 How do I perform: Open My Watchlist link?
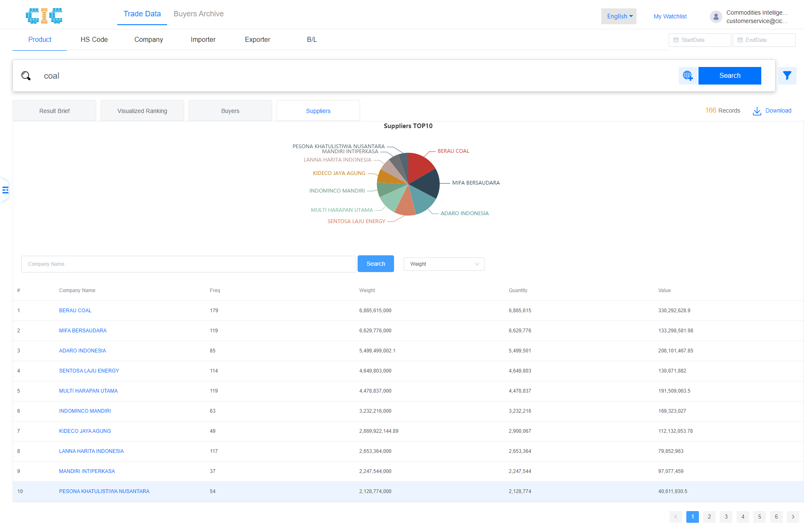(x=670, y=16)
